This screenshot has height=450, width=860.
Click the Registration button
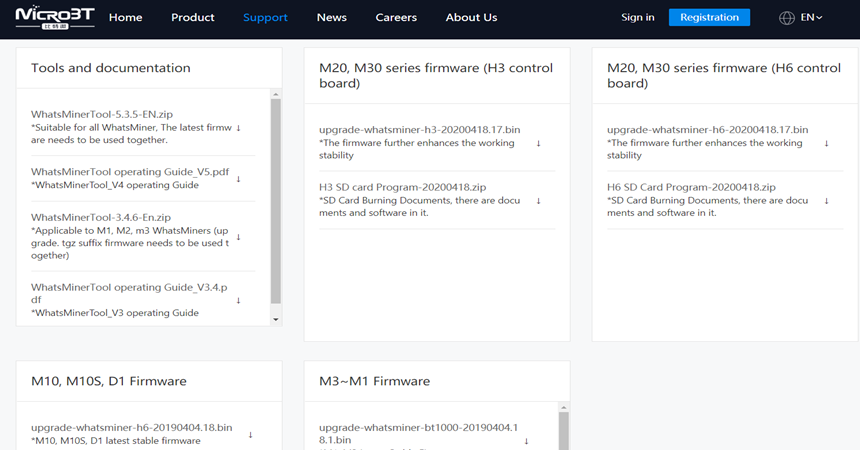(x=709, y=17)
